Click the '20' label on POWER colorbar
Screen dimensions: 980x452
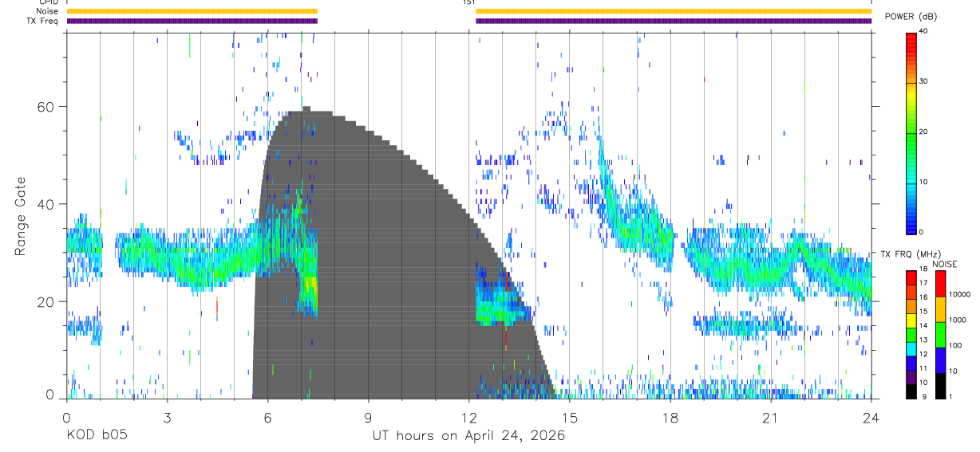coord(925,132)
